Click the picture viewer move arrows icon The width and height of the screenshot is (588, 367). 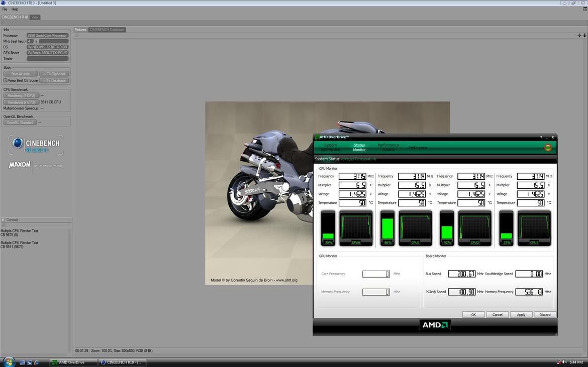[x=579, y=35]
